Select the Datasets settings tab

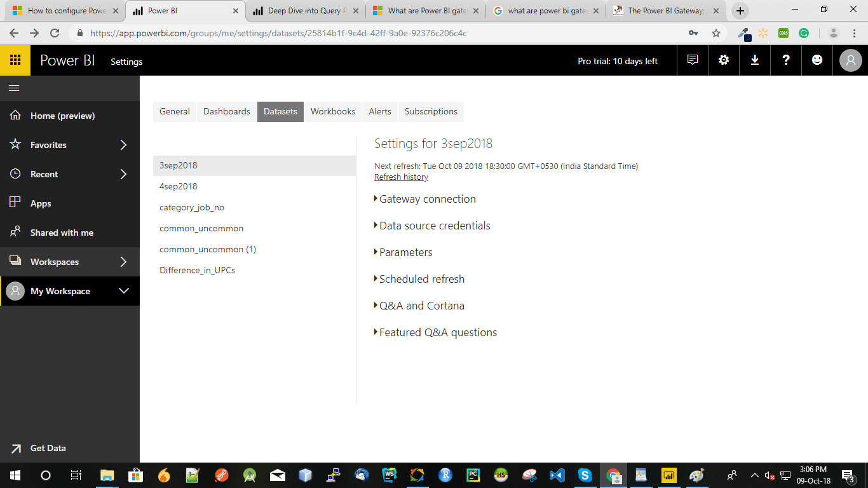coord(280,111)
